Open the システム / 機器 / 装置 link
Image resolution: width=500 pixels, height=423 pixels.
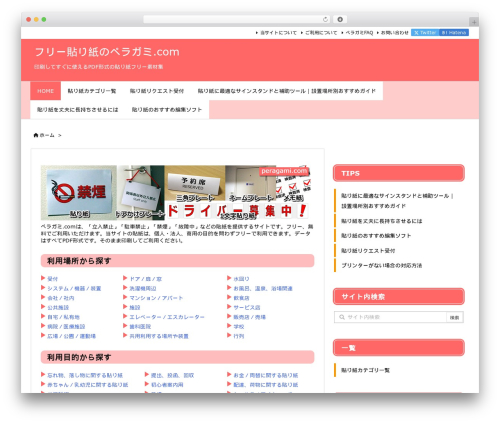pos(74,288)
